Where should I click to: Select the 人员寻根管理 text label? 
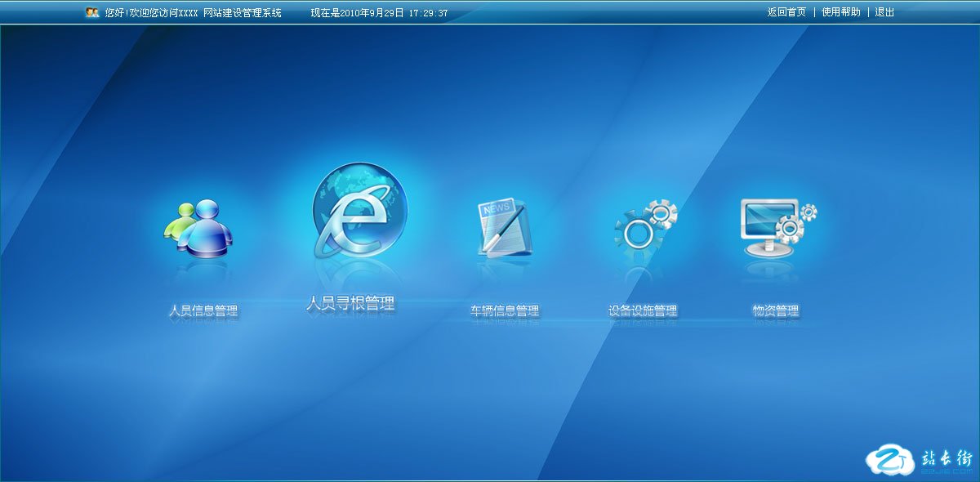point(350,304)
